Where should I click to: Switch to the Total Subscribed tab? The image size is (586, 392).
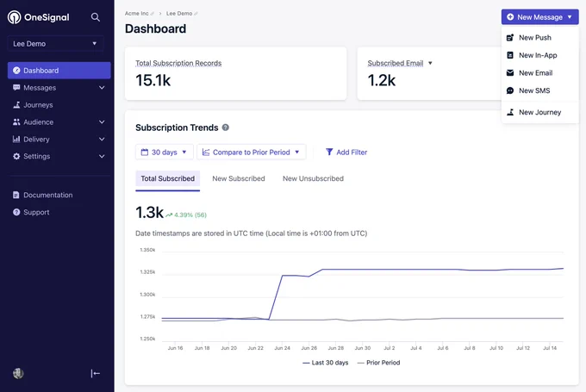(167, 178)
